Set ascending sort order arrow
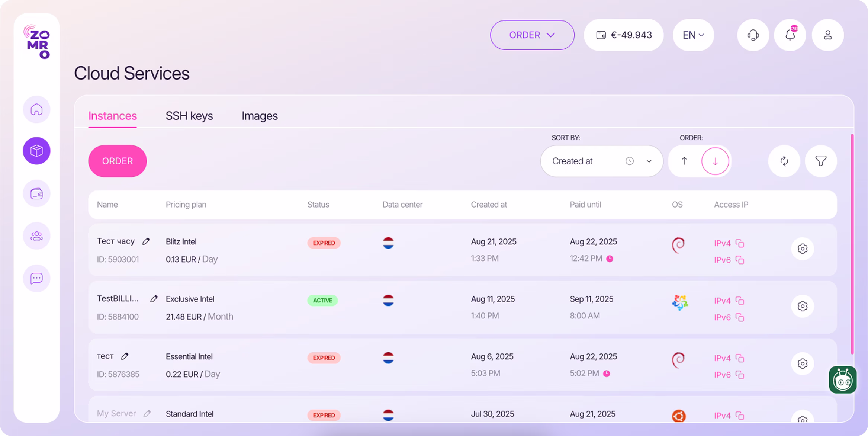Viewport: 868px width, 436px height. tap(684, 161)
